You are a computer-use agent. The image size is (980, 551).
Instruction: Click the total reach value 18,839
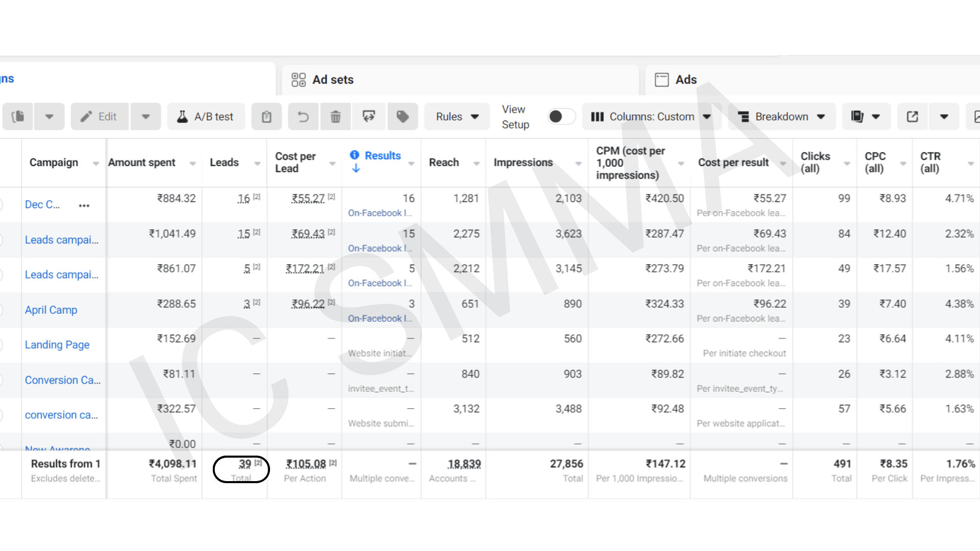pyautogui.click(x=464, y=464)
